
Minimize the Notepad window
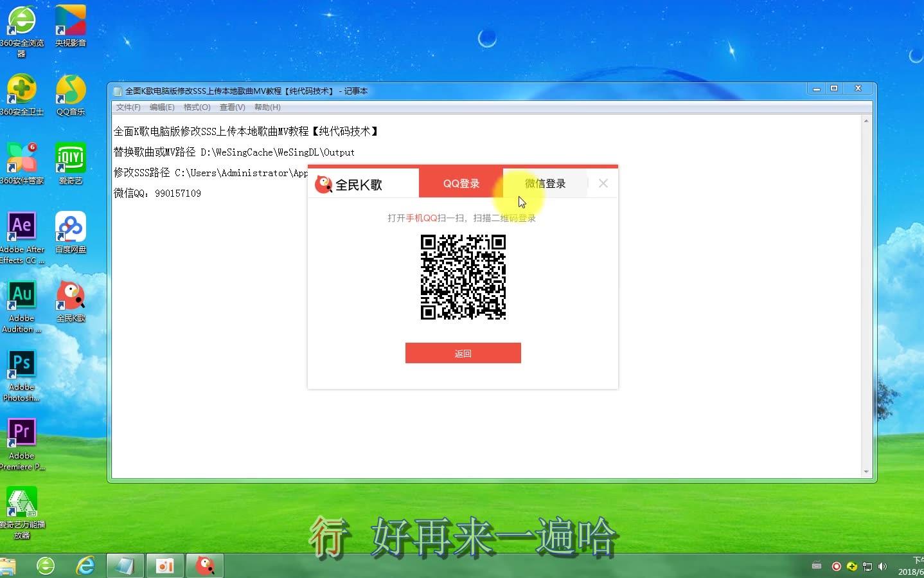(x=817, y=89)
